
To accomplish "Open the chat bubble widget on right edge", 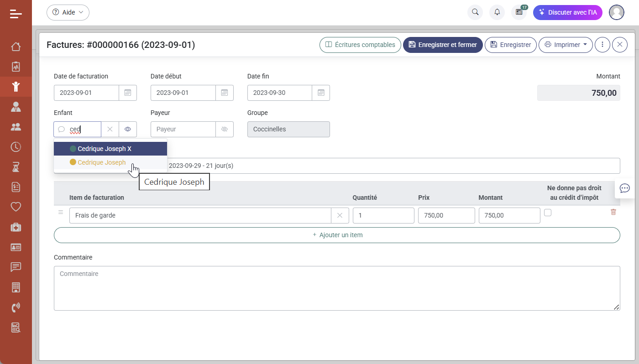I will (625, 188).
